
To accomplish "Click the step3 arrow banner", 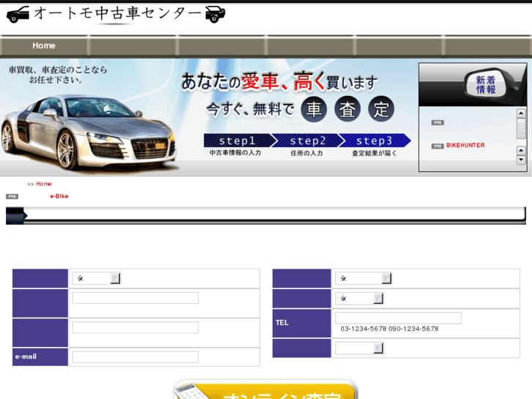I will point(375,141).
